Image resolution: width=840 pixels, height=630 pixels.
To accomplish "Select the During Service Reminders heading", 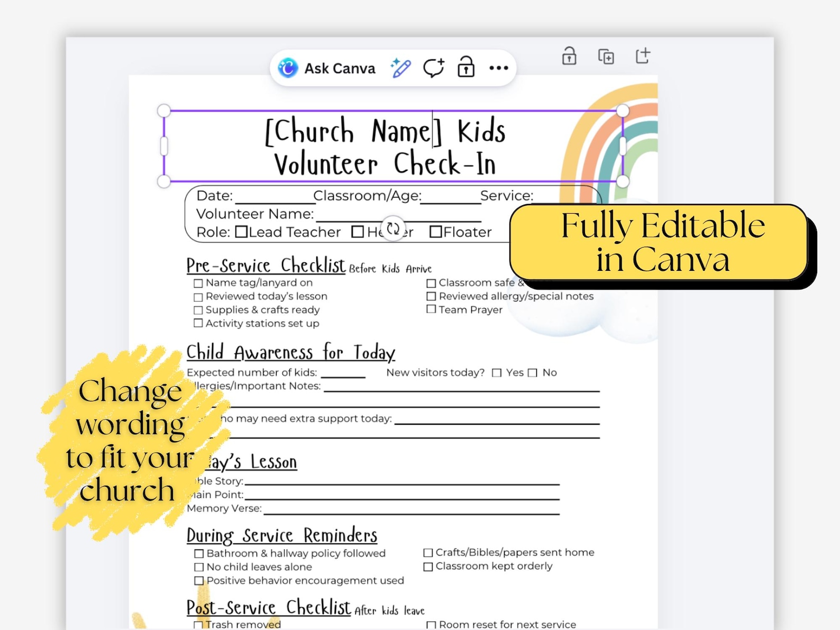I will point(282,535).
